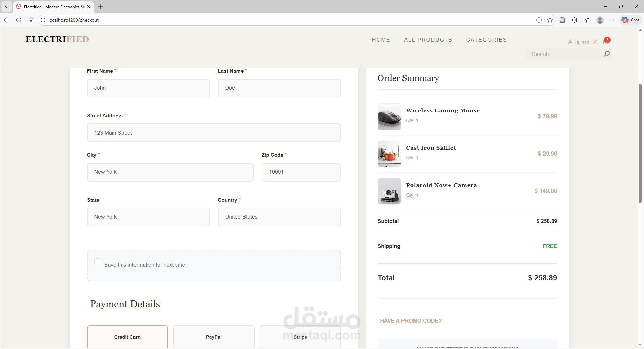Go to the browser home icon
The width and height of the screenshot is (644, 349).
click(31, 20)
